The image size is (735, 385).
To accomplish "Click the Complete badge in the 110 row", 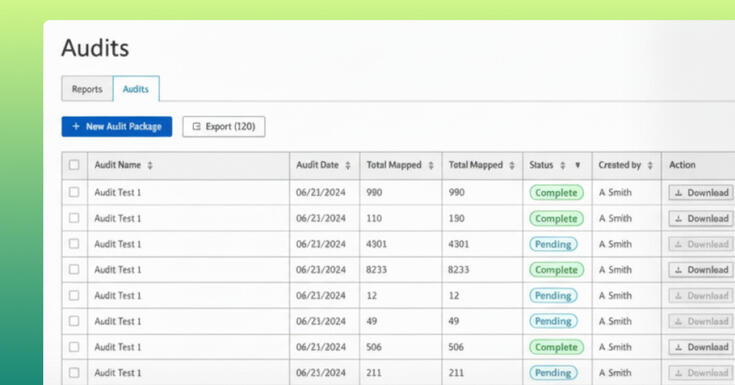I will (x=556, y=219).
